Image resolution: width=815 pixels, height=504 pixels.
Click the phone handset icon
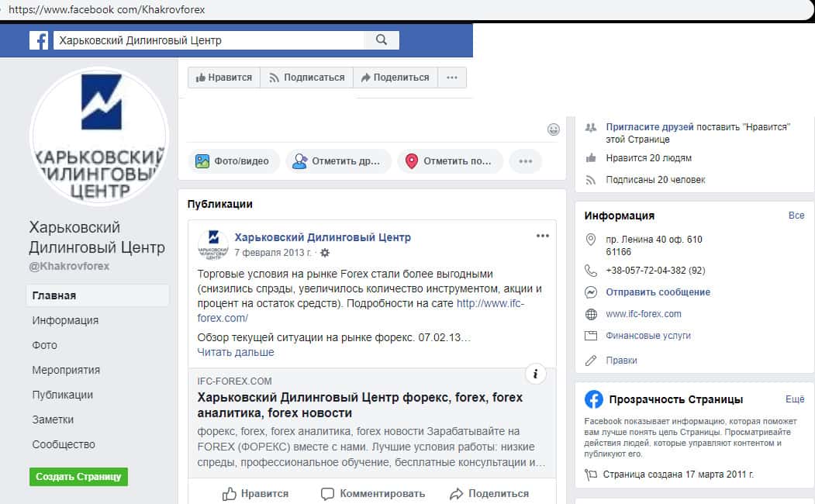tap(590, 271)
